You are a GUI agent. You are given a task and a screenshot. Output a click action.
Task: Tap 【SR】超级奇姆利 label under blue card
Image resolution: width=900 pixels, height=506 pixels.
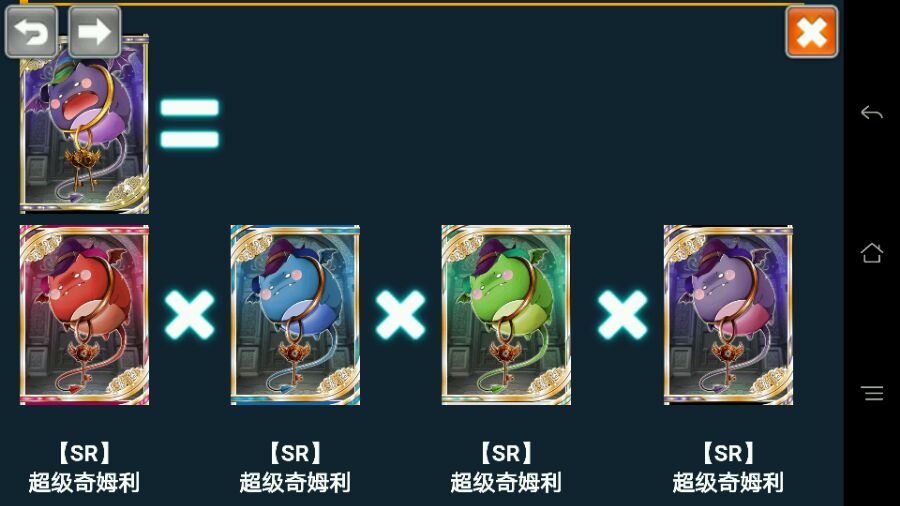point(295,468)
